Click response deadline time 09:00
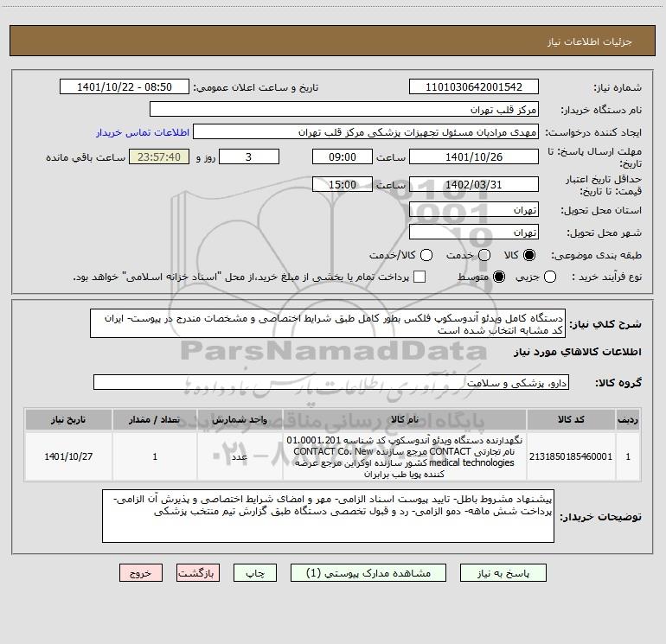This screenshot has width=666, height=644. pyautogui.click(x=343, y=156)
